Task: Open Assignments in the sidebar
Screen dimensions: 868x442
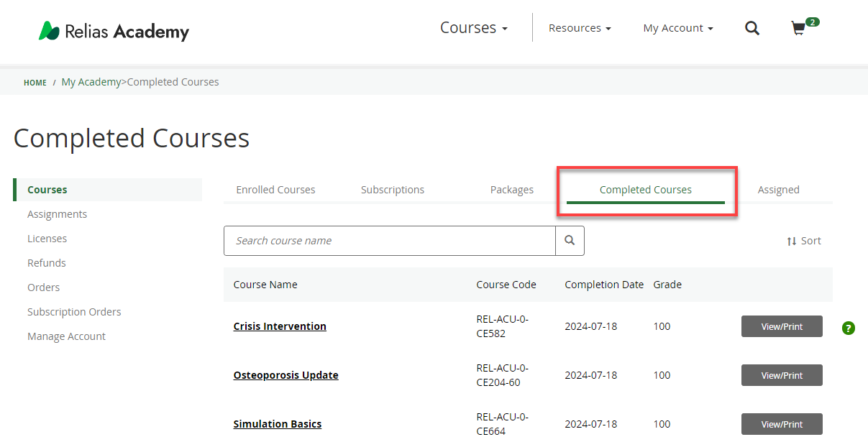Action: [x=58, y=214]
